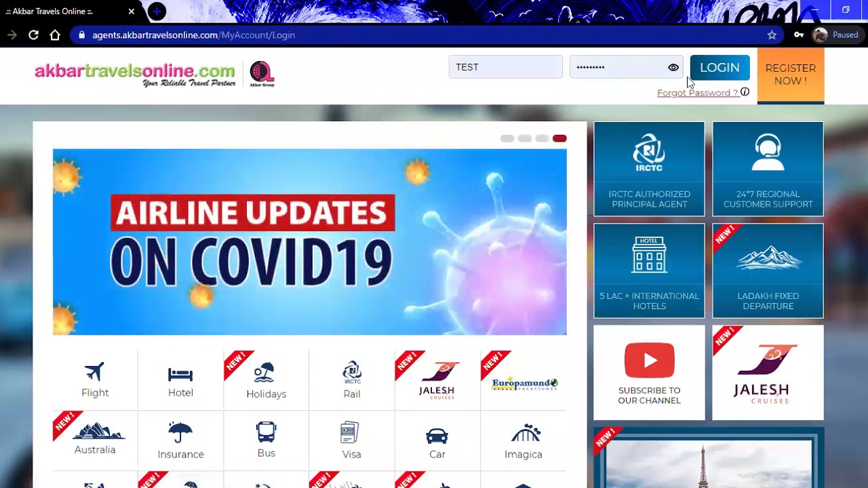Click the Akbar Group logo
868x488 pixels.
point(262,74)
